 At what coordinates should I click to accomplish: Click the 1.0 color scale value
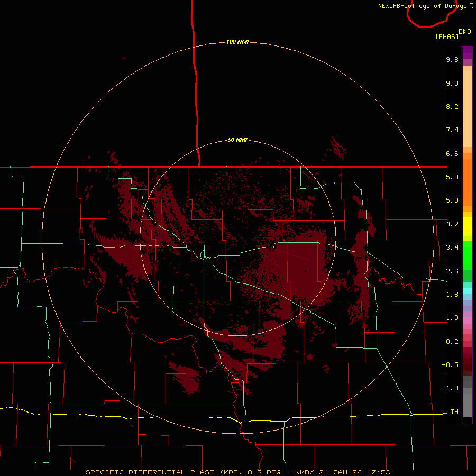(x=452, y=318)
